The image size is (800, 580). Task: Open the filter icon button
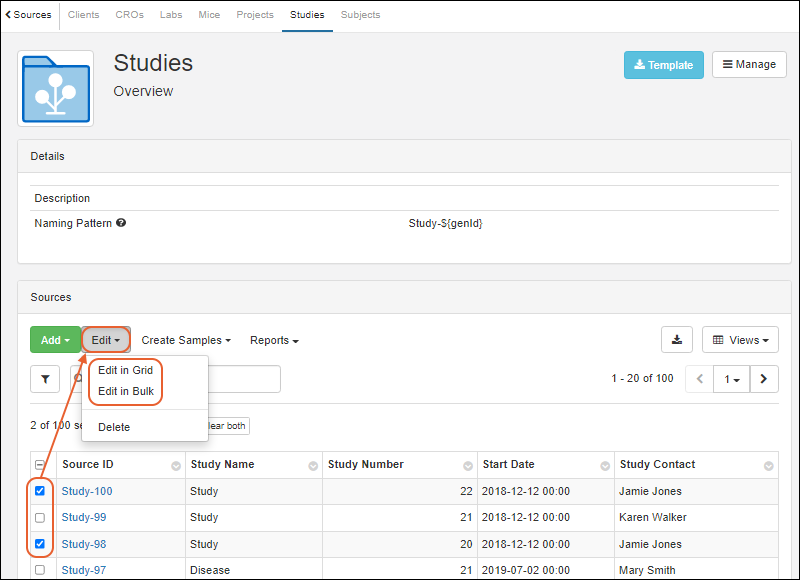click(45, 379)
